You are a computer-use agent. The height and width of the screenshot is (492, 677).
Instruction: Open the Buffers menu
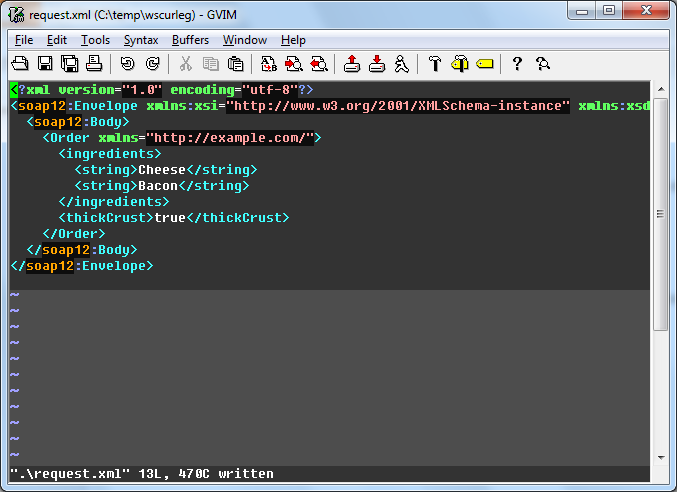(190, 40)
